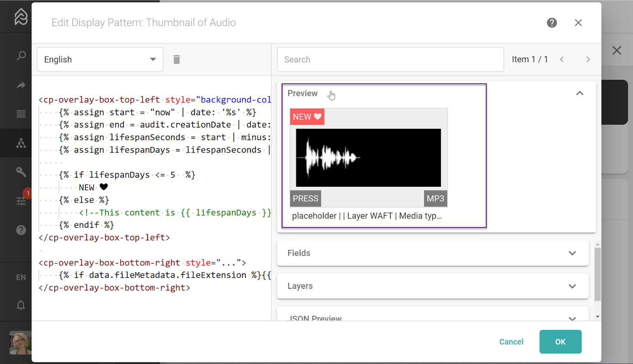The image size is (633, 364).
Task: Open the English language dropdown
Action: pos(100,59)
